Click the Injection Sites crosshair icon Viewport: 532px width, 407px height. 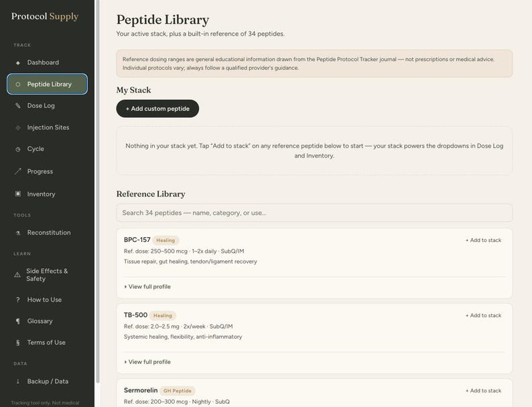(18, 127)
